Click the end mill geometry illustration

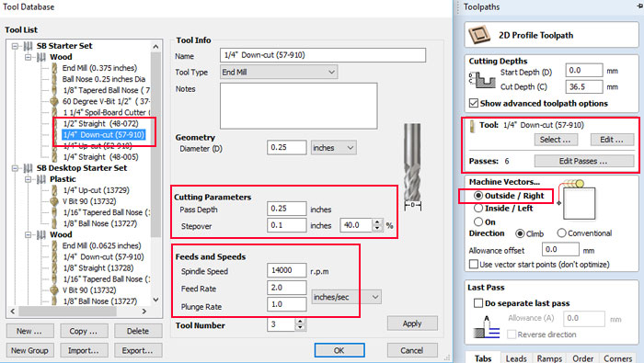(x=412, y=167)
